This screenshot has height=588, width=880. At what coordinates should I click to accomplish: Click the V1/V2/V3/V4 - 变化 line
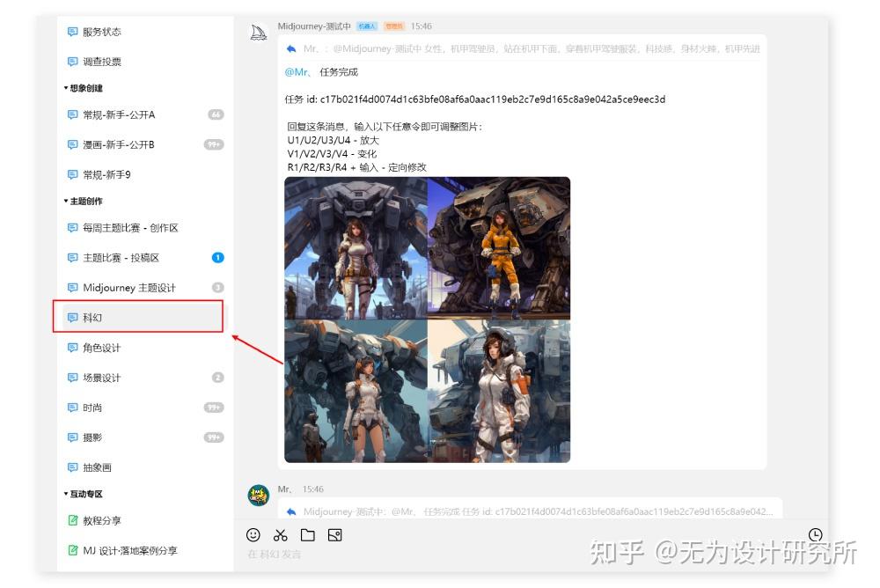coord(333,154)
